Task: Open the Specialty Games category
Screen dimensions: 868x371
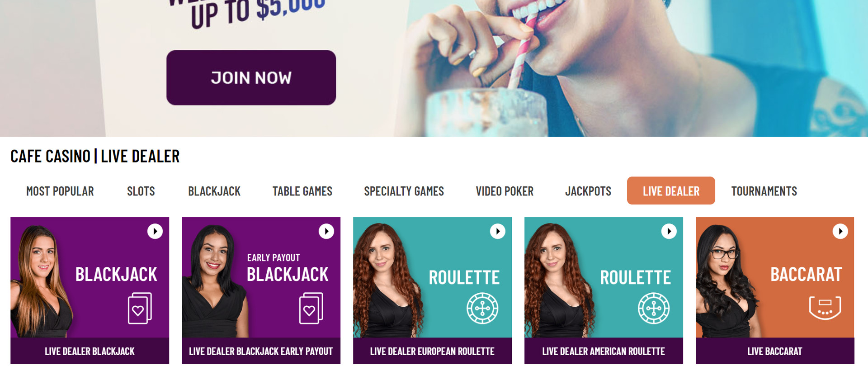Action: coord(404,191)
